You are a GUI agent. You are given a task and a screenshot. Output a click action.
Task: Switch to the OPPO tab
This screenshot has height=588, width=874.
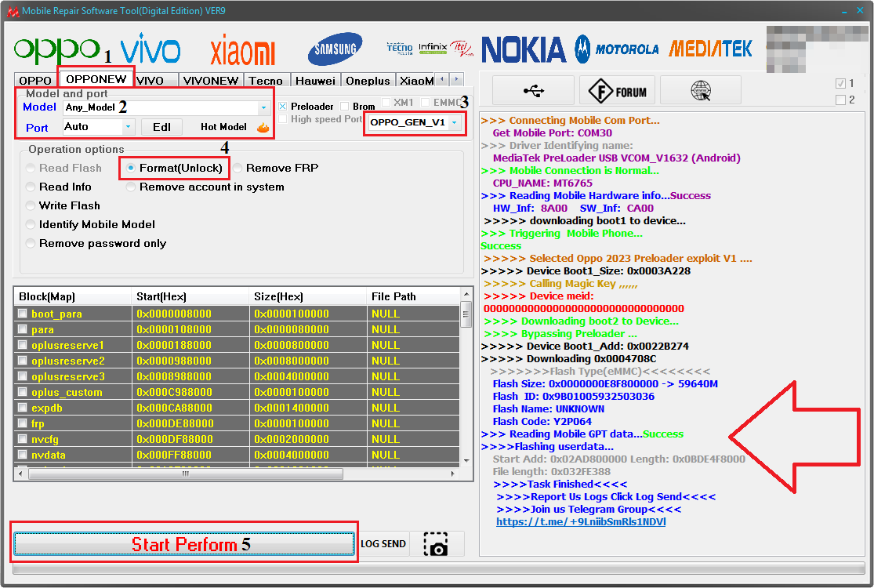tap(36, 81)
